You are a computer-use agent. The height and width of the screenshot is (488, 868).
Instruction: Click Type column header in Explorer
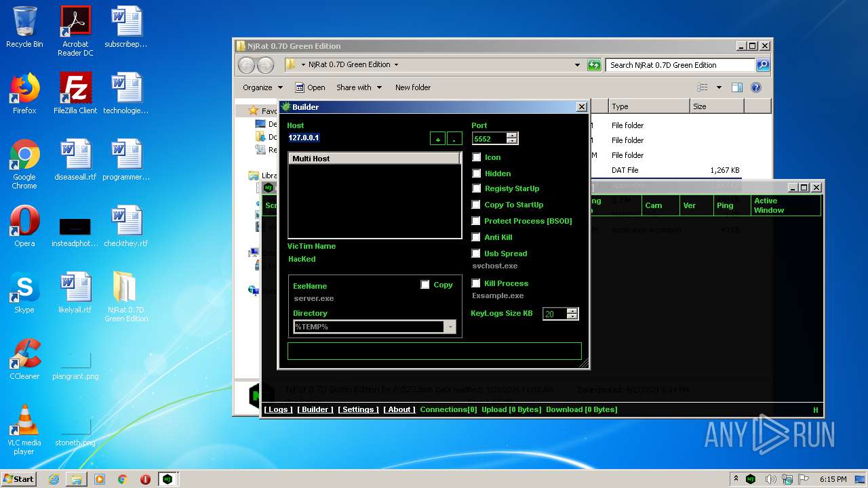click(648, 106)
